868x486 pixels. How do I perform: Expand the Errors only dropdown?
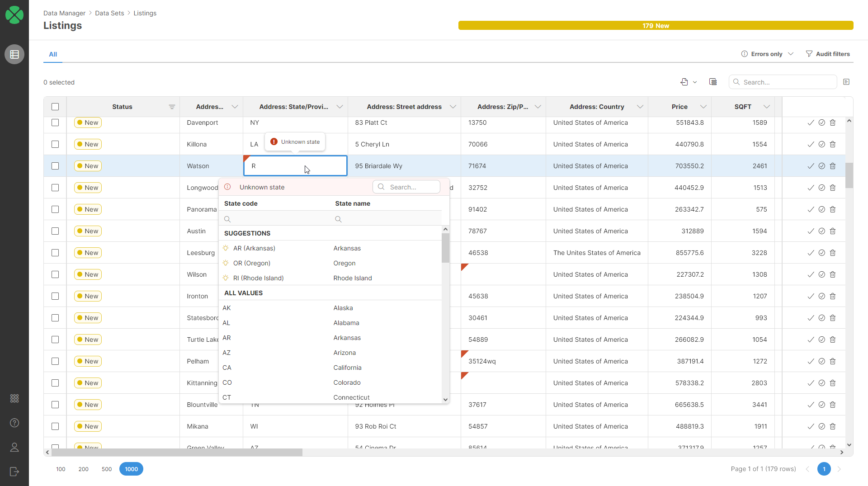pos(791,54)
